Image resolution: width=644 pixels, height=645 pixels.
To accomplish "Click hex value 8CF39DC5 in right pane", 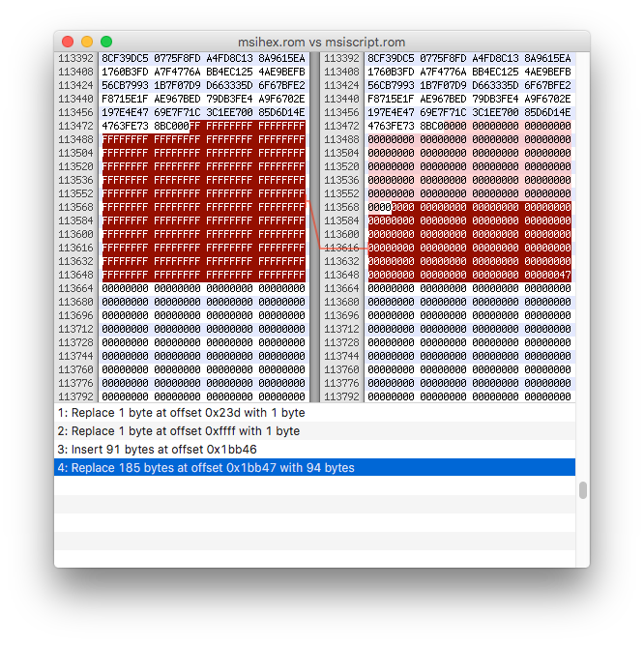I will (x=391, y=58).
